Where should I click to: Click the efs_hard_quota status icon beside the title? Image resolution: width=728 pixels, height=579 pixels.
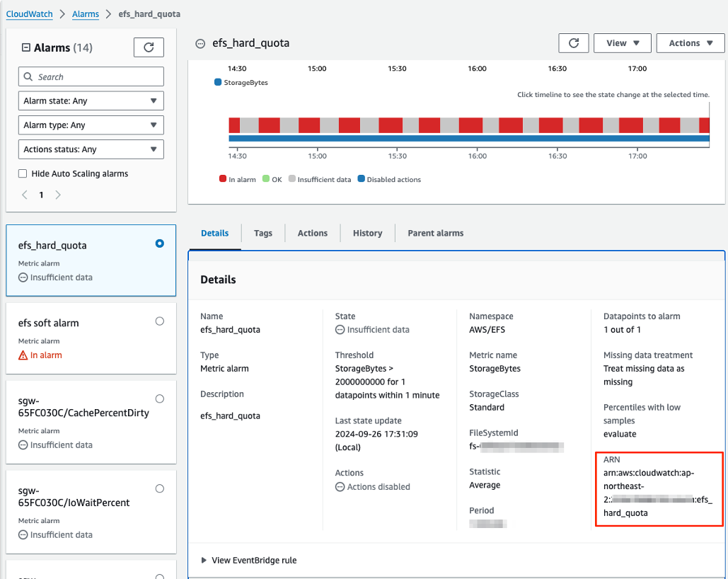coord(200,43)
